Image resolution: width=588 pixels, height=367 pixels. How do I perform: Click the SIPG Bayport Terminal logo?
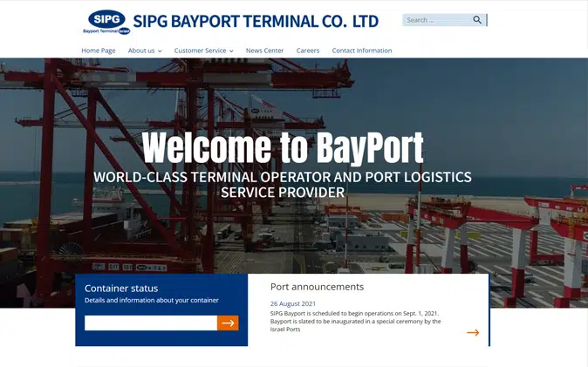point(106,22)
